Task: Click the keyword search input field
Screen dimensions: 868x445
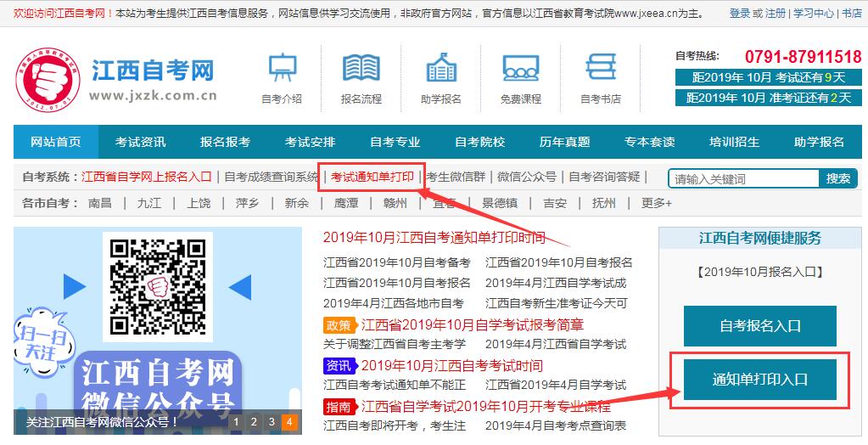Action: pos(743,178)
